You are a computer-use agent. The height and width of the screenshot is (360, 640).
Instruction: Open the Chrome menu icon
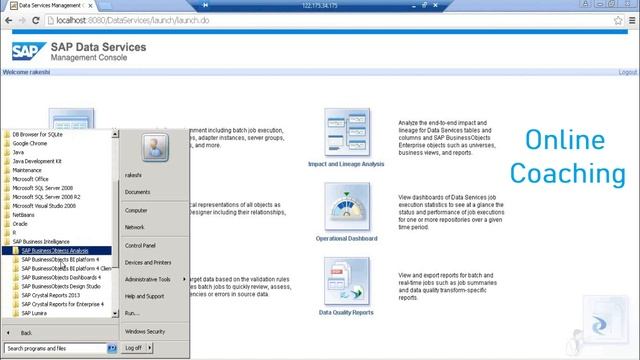click(x=632, y=20)
